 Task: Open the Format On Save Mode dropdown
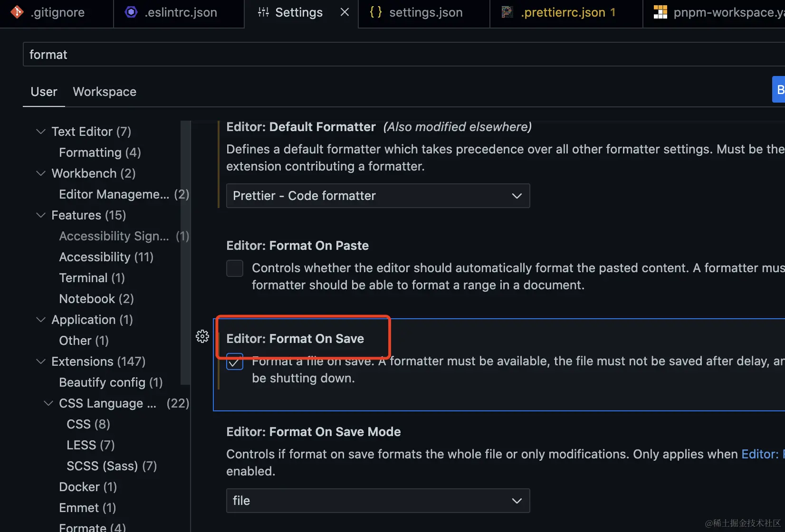pos(378,501)
